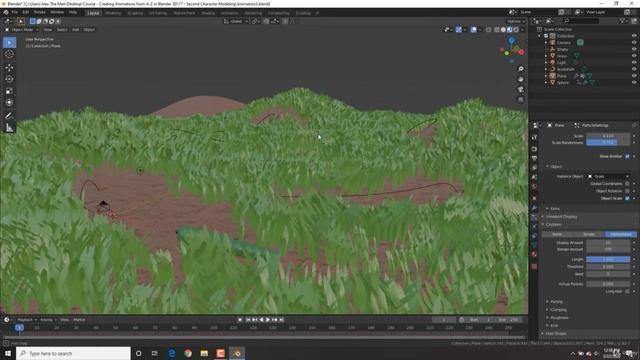Hide the Light object in outliner
Image resolution: width=640 pixels, height=360 pixels.
coord(634,62)
